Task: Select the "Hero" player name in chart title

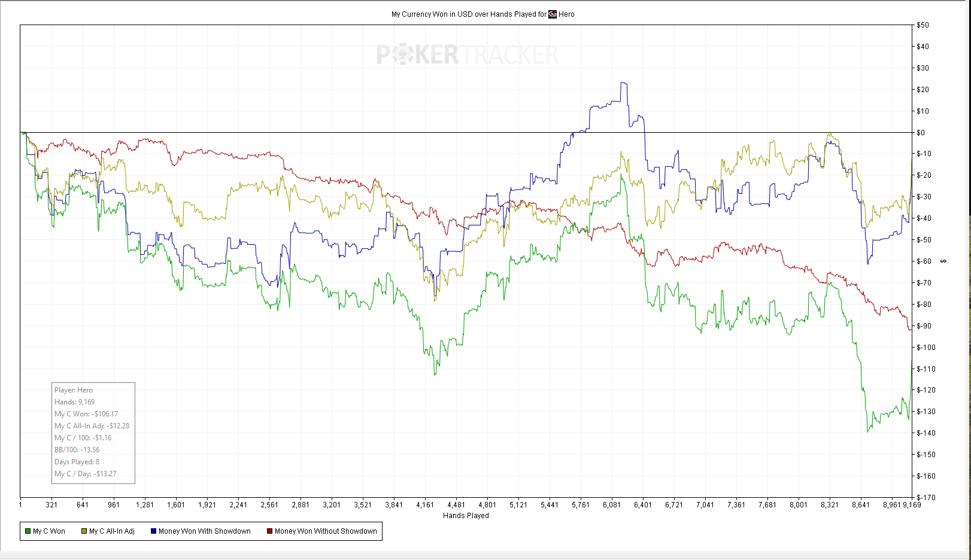Action: tap(566, 14)
